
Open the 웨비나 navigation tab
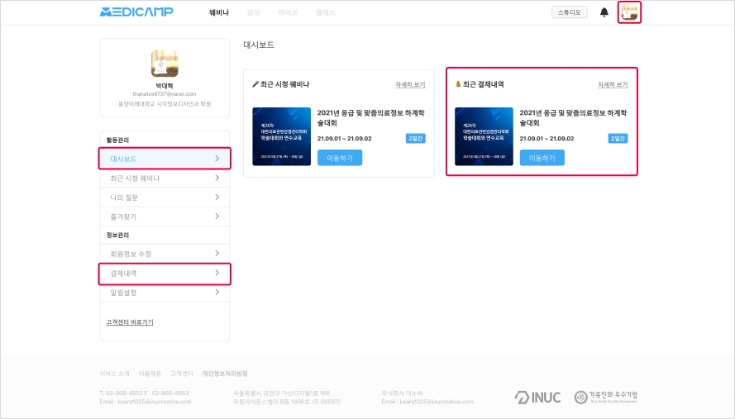tap(219, 13)
